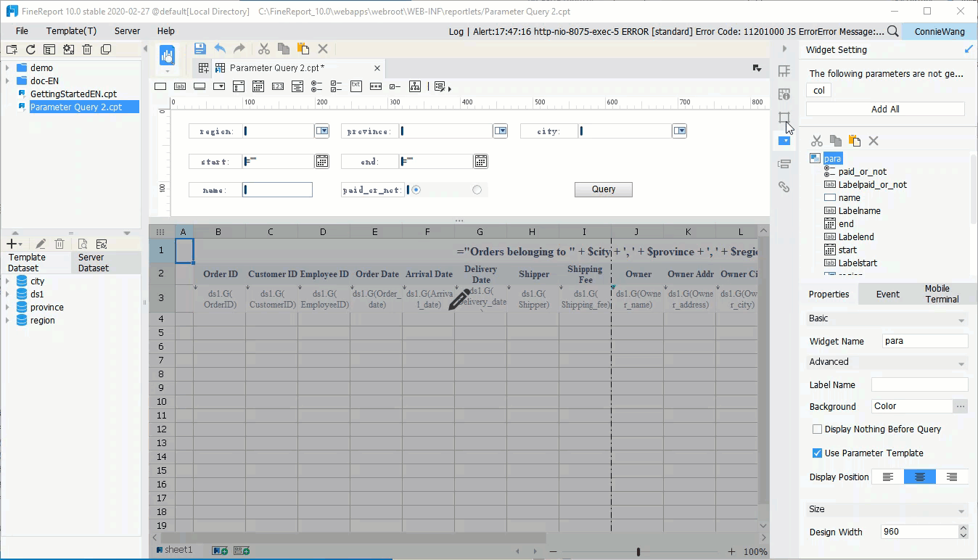
Task: Open the Background color picker ellipsis button
Action: pyautogui.click(x=961, y=407)
